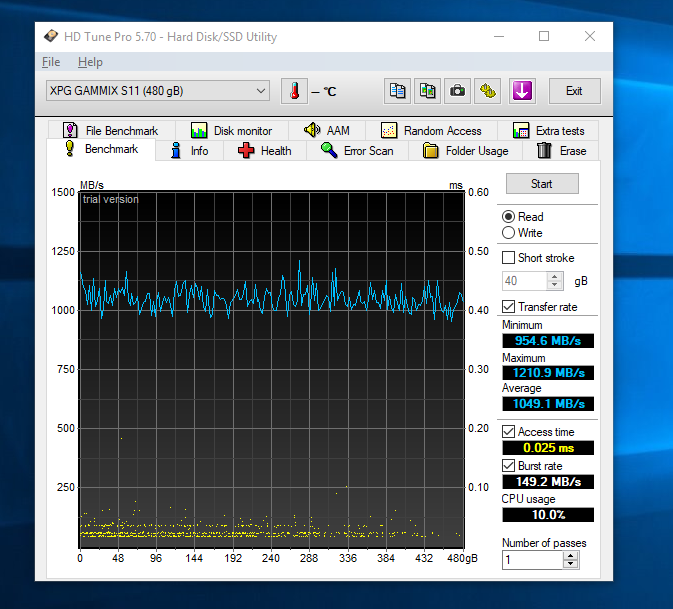Select the Write radio button

coord(508,233)
